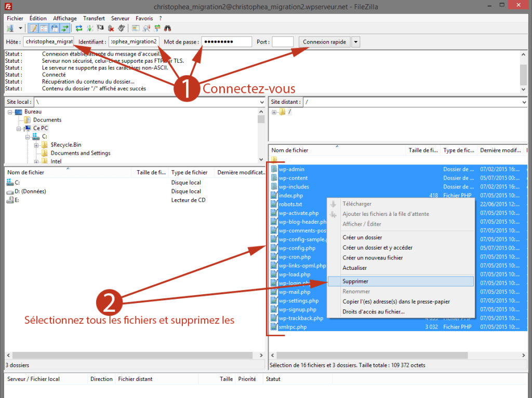Screen dimensions: 532x398
Task: Open the filename filters dialog icon
Action: (x=136, y=29)
